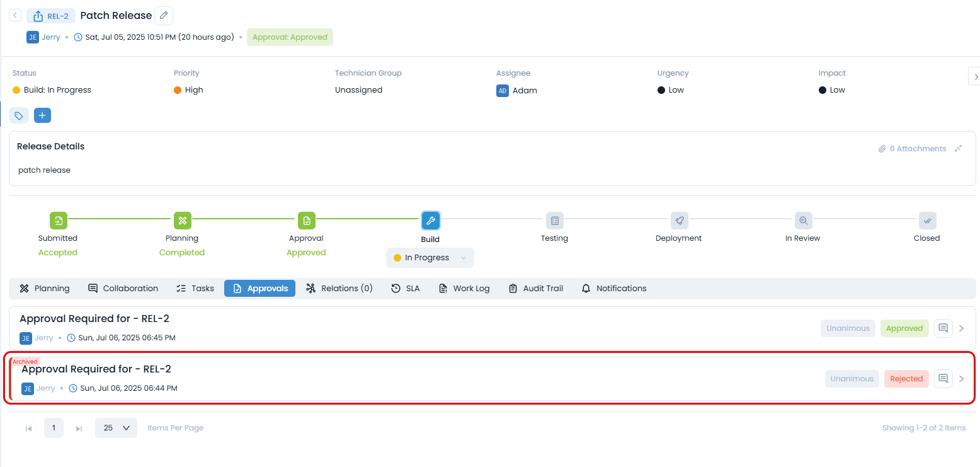Click the Deployment stage icon
Viewport: 980px width, 467px height.
[678, 221]
